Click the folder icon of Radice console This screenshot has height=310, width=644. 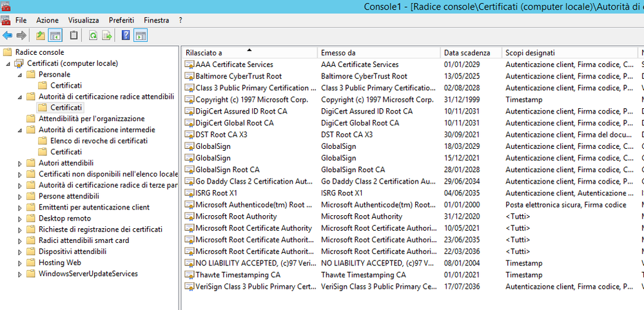click(7, 52)
